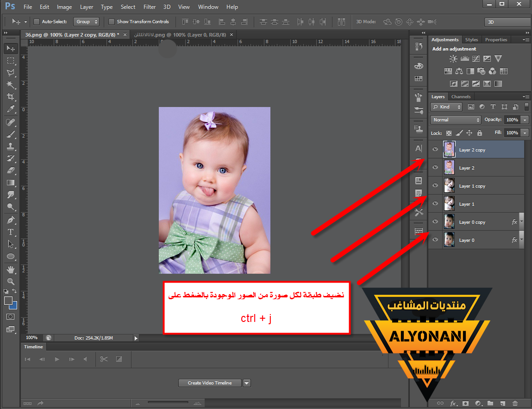Select the Eyedropper tool
The width and height of the screenshot is (532, 409).
(x=11, y=109)
